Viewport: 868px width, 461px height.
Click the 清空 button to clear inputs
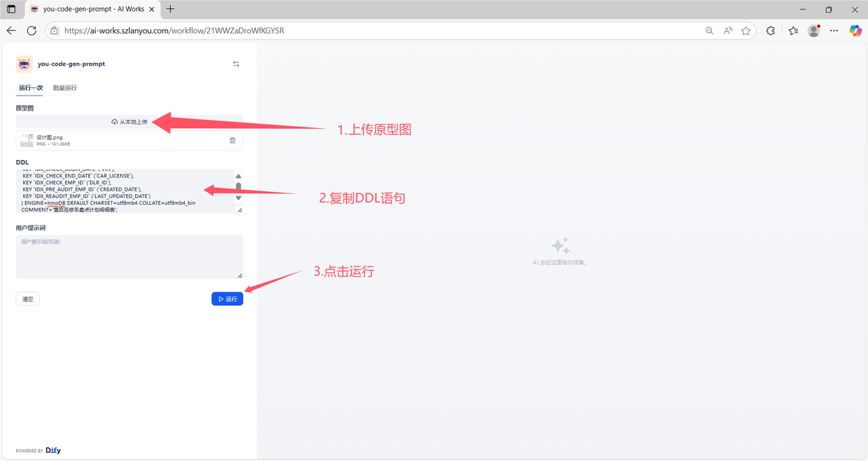point(27,298)
